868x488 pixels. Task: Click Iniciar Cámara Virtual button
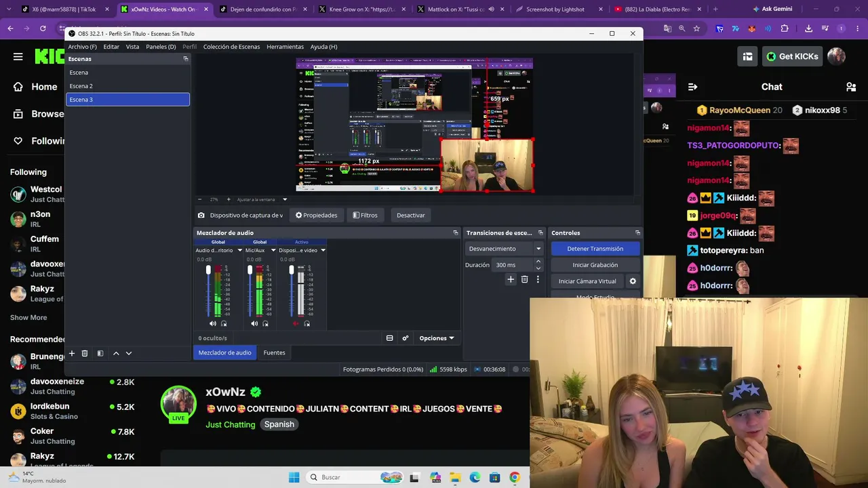point(587,281)
